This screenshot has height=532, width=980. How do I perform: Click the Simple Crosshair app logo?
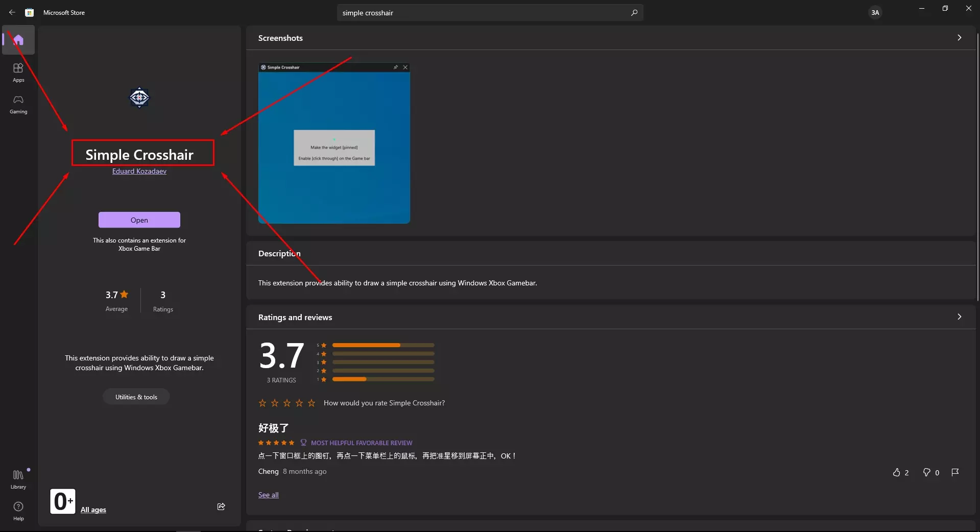139,98
